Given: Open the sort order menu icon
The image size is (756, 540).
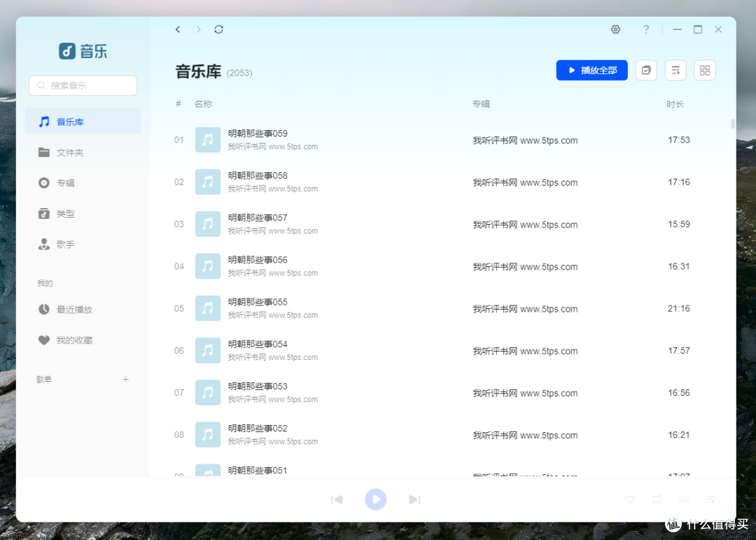Looking at the screenshot, I should pyautogui.click(x=675, y=71).
